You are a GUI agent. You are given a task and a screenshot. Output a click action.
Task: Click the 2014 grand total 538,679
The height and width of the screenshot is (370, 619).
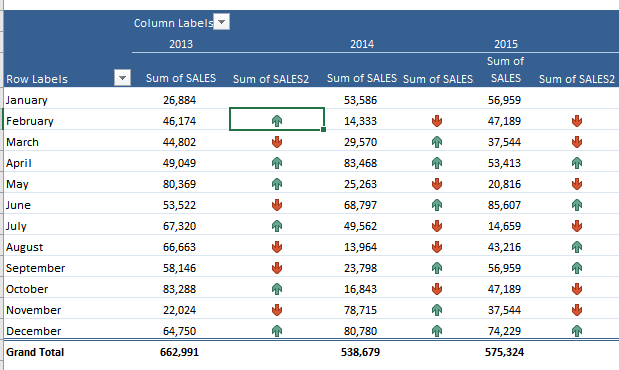pyautogui.click(x=360, y=352)
